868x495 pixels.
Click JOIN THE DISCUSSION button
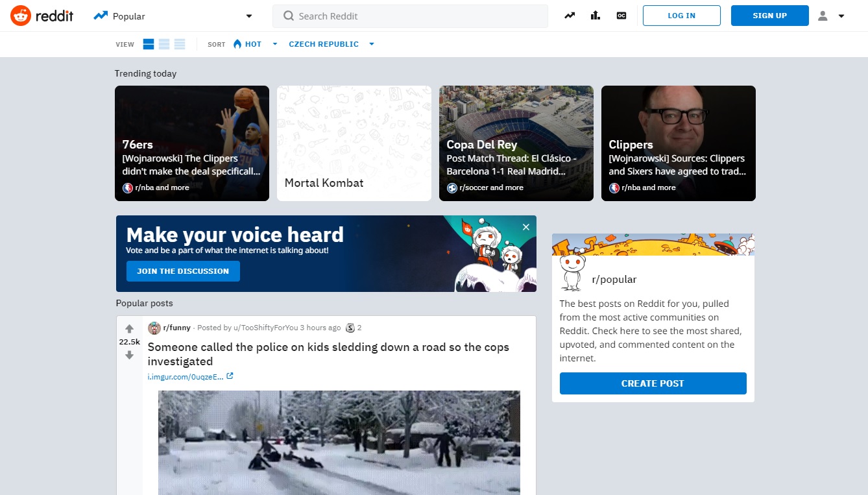[x=183, y=271]
